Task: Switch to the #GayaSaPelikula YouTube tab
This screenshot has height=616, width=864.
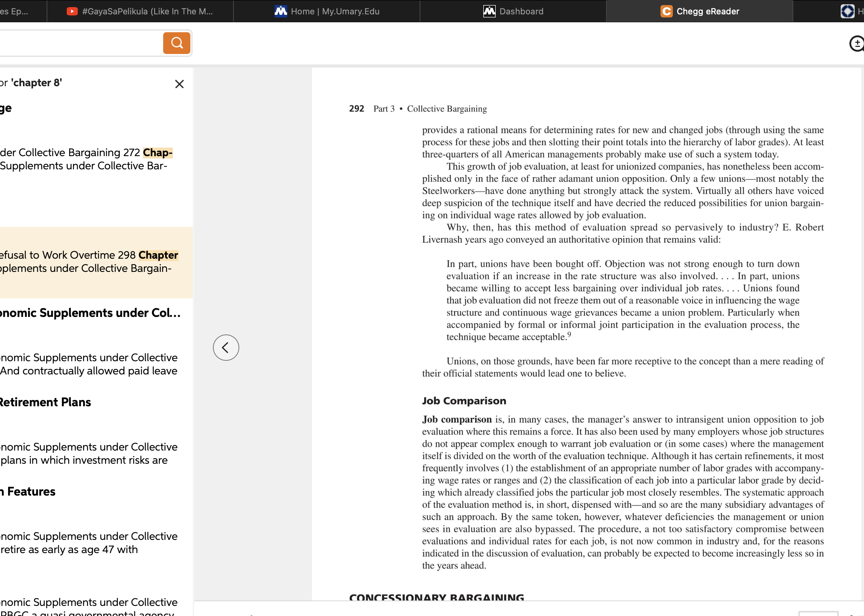Action: click(x=140, y=11)
